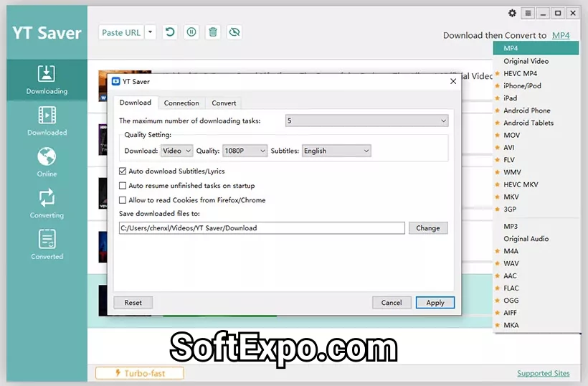Select iPad format

[x=536, y=98]
